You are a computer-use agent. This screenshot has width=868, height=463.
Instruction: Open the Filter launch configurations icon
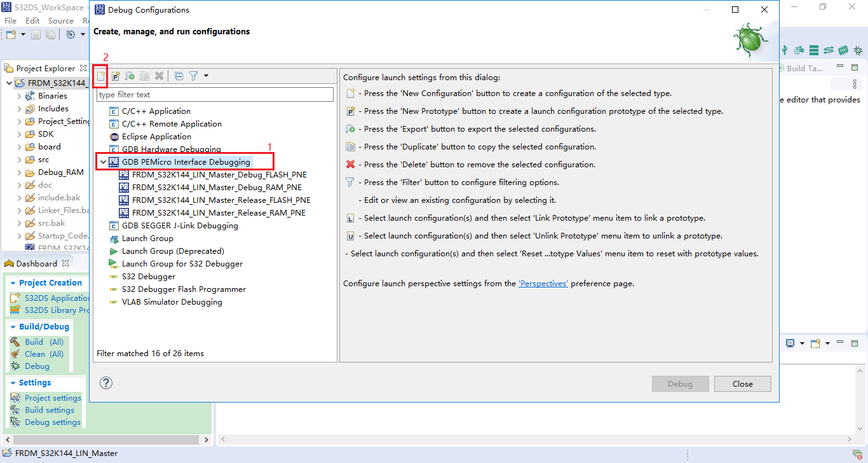point(193,76)
